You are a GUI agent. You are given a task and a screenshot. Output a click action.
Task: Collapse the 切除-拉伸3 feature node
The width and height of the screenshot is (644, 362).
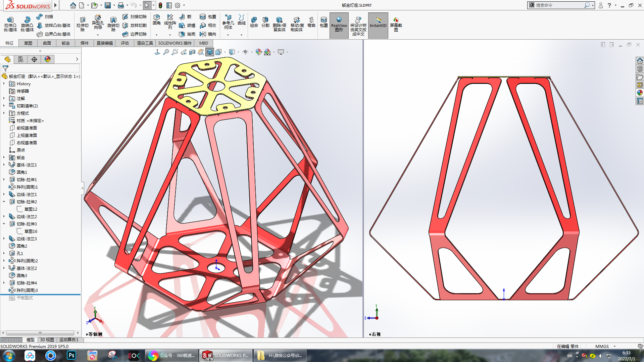click(x=4, y=224)
